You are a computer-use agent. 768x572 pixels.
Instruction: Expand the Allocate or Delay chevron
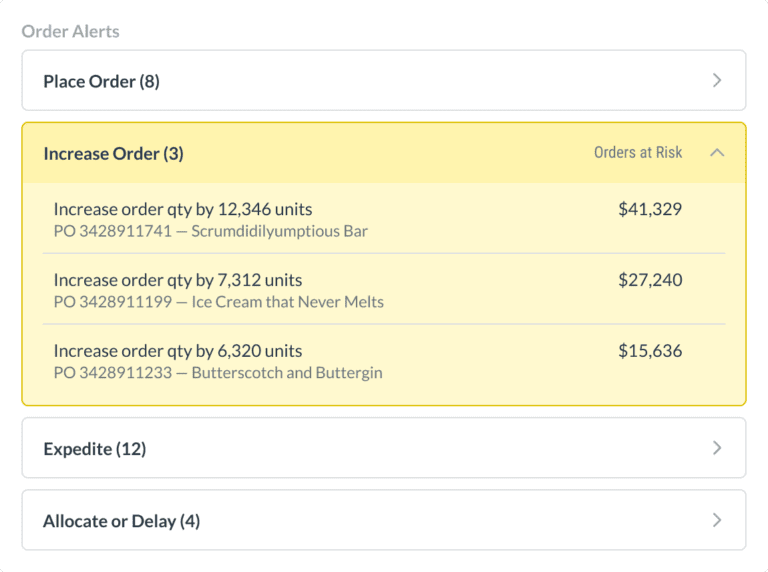click(716, 520)
